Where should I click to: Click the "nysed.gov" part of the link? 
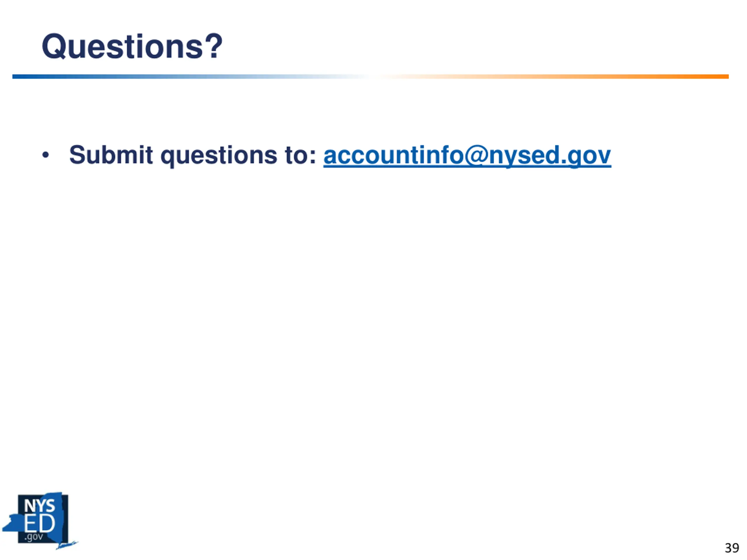550,156
